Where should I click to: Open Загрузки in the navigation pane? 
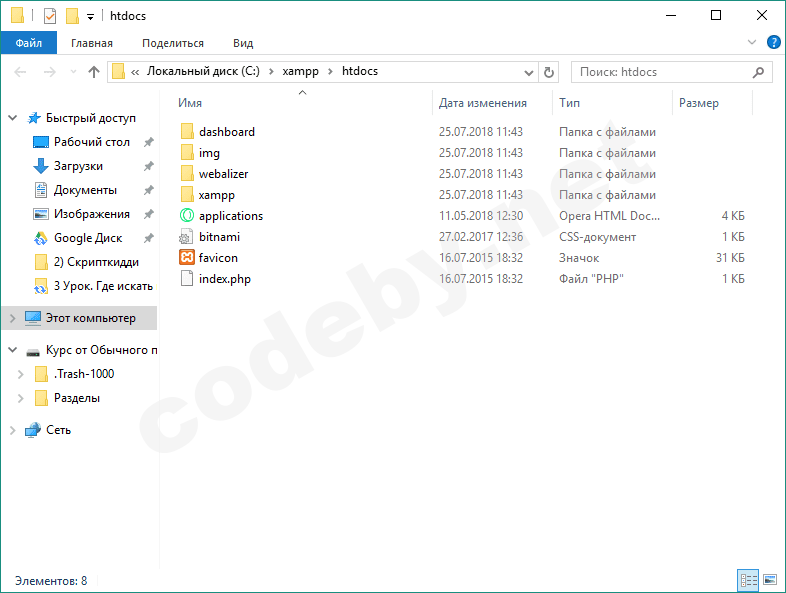[78, 166]
